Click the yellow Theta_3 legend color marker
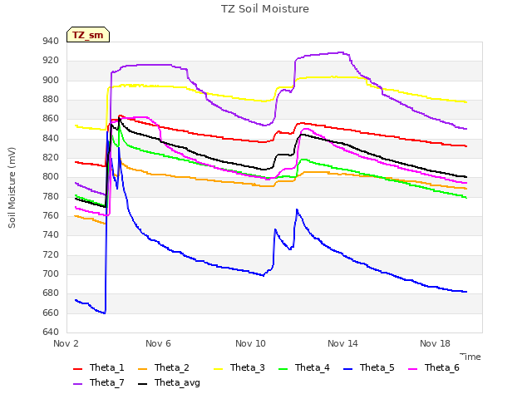532x399 pixels. tap(218, 369)
